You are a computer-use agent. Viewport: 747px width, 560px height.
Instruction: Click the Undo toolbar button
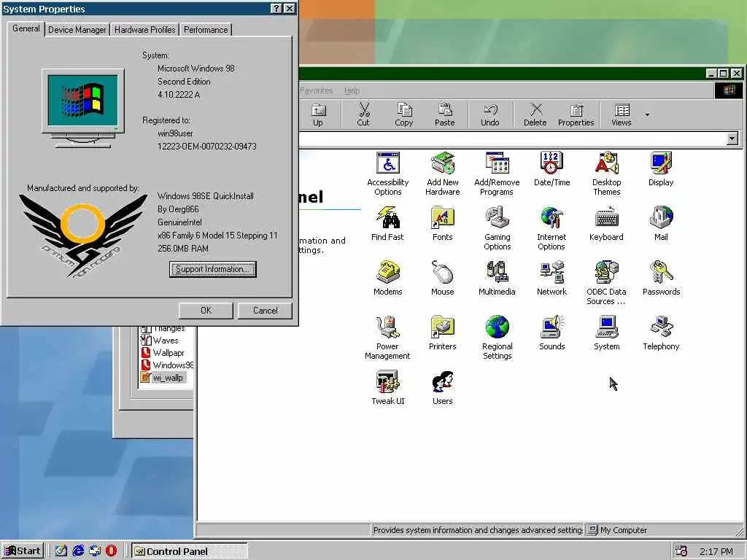click(x=489, y=114)
